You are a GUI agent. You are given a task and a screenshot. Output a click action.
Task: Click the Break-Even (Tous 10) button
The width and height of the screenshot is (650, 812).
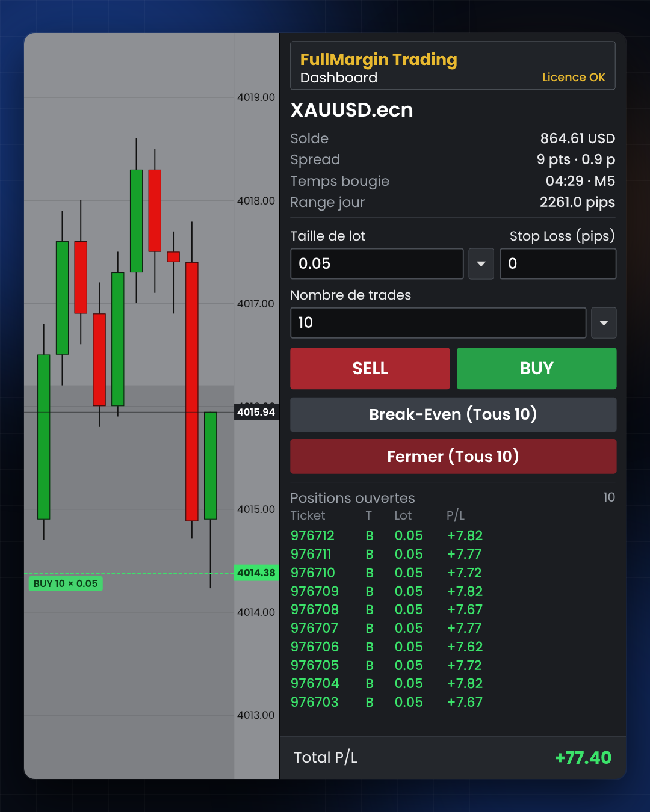(453, 414)
